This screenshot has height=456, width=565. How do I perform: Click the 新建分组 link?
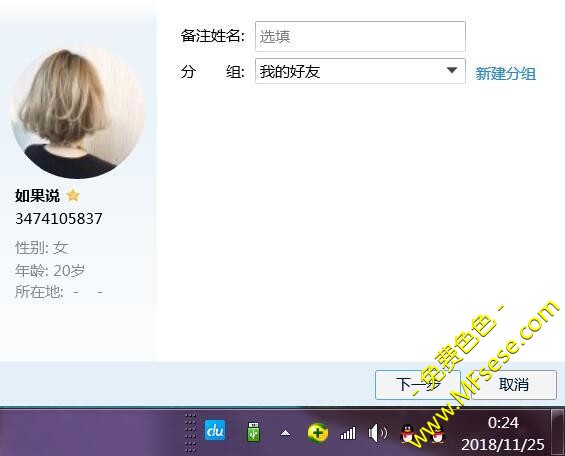click(505, 73)
